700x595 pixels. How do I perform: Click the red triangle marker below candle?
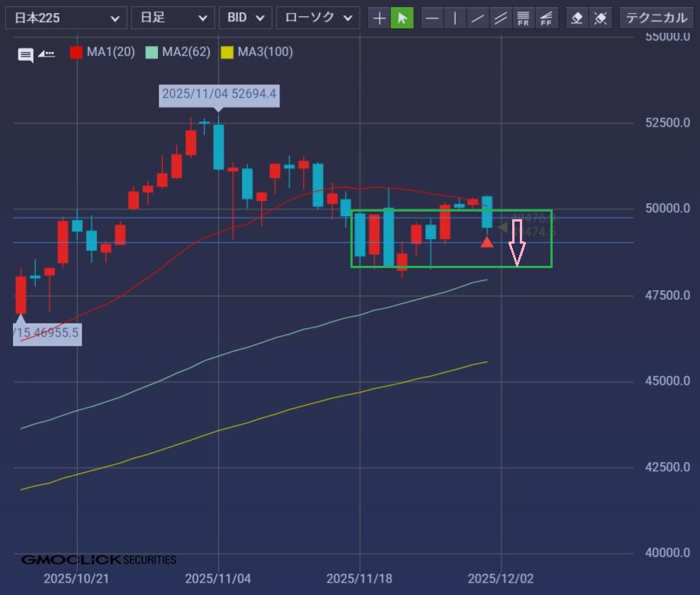(487, 242)
